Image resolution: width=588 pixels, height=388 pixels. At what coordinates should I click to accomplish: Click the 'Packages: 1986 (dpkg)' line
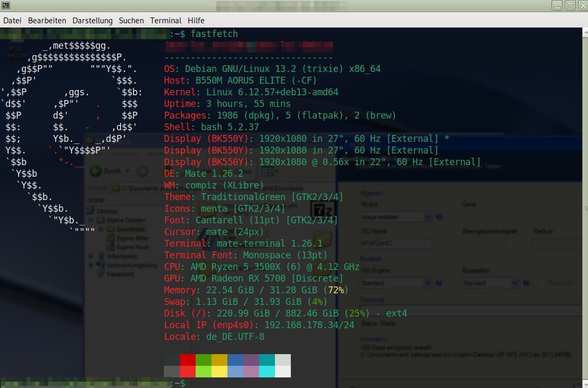[x=280, y=115]
